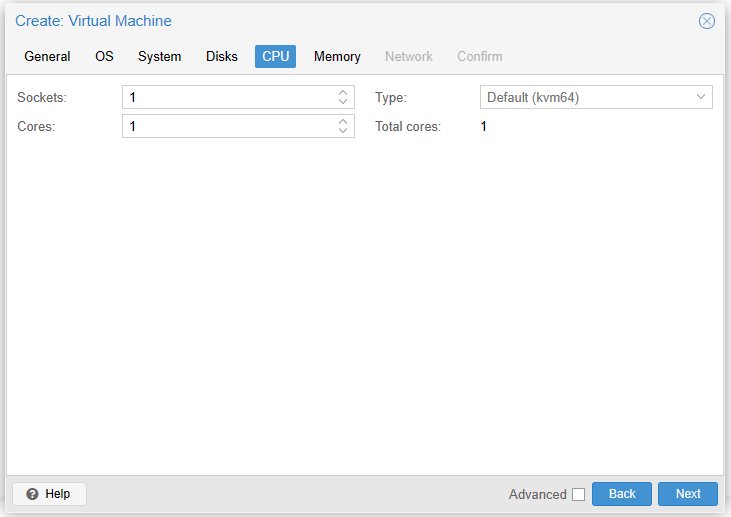731x517 pixels.
Task: Switch to the Memory tab
Action: 337,57
